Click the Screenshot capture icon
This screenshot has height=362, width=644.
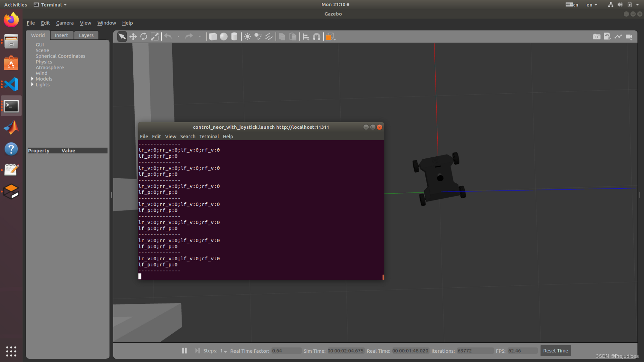596,36
